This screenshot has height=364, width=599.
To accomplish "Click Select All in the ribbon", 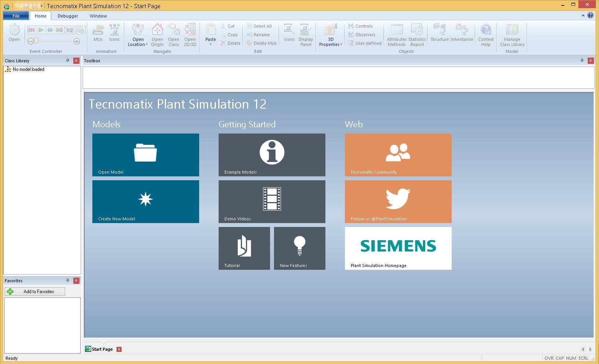I will 259,26.
